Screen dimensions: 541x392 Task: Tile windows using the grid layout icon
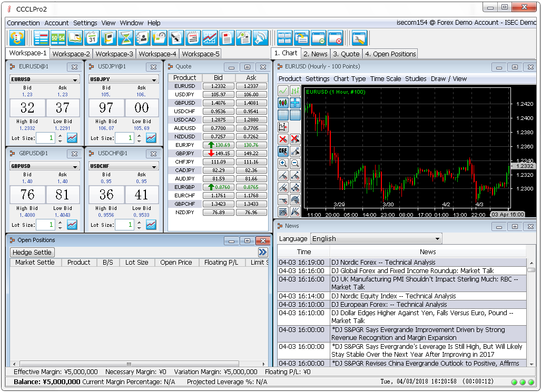coord(284,38)
